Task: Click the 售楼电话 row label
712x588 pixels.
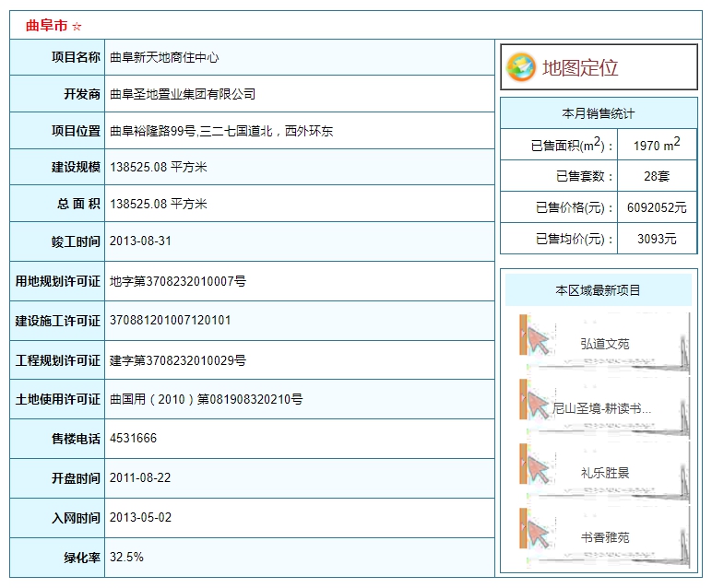Action: coord(76,439)
